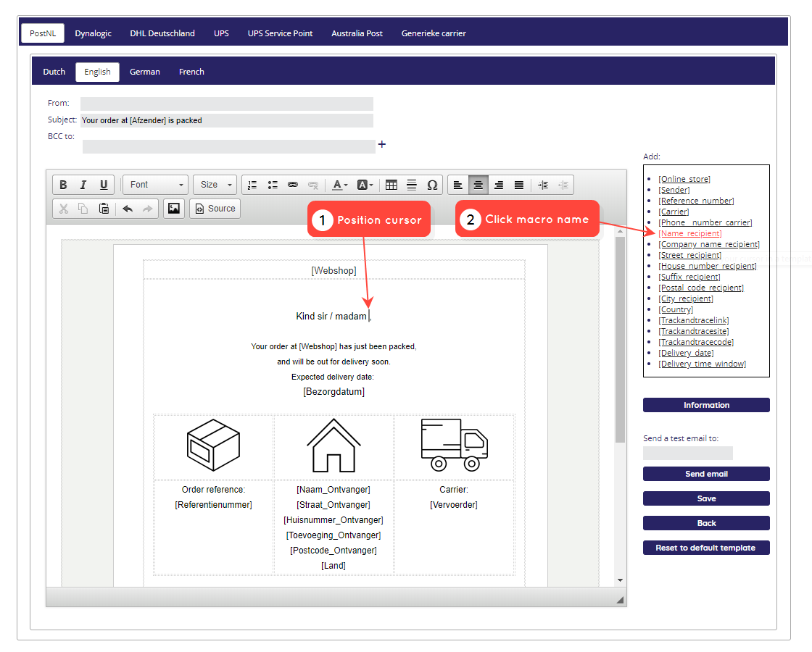Click the Subject input field
The image size is (812, 652).
[x=227, y=120]
